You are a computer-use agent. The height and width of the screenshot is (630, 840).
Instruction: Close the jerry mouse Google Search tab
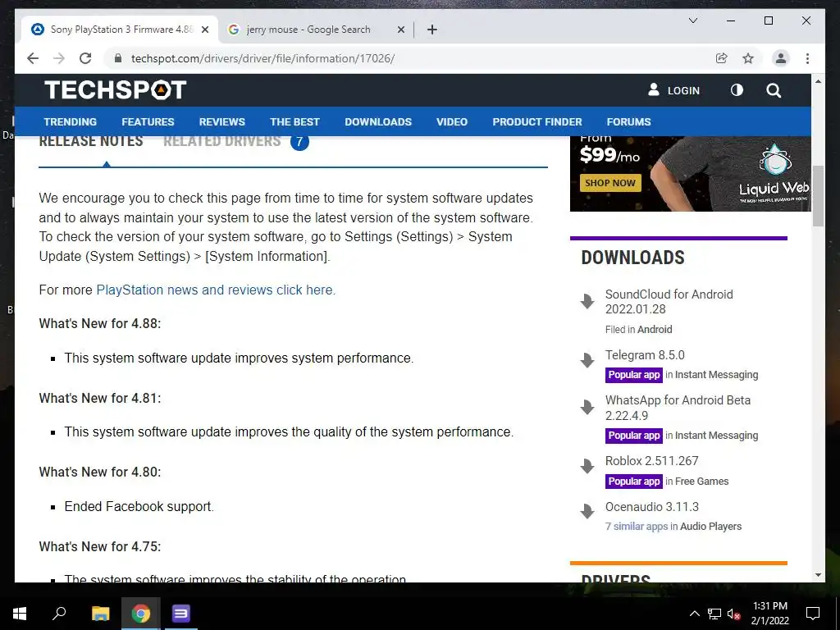400,30
